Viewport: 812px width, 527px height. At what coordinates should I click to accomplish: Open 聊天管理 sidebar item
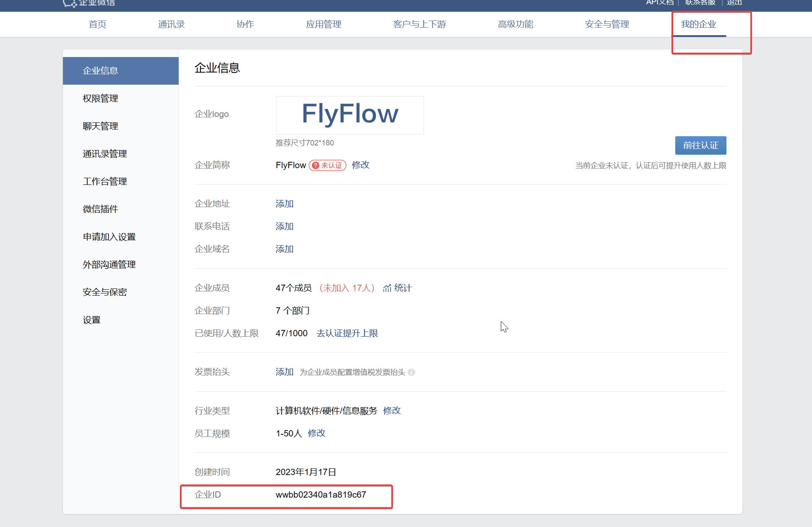121,126
